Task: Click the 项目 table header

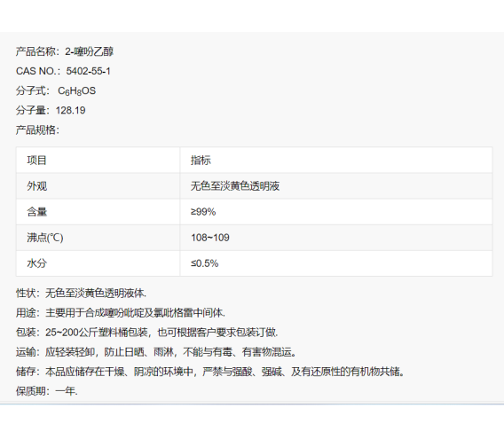Action: pos(37,160)
